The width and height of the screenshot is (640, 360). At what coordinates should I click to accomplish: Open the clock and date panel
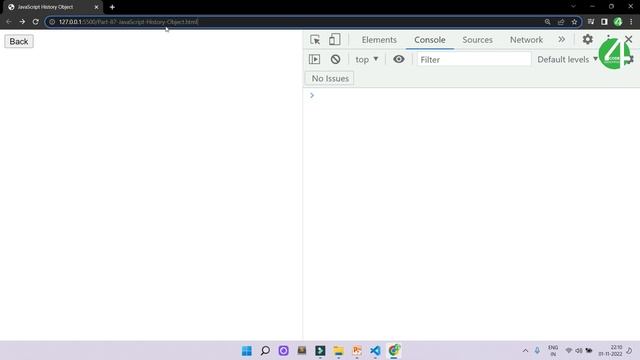tap(611, 351)
